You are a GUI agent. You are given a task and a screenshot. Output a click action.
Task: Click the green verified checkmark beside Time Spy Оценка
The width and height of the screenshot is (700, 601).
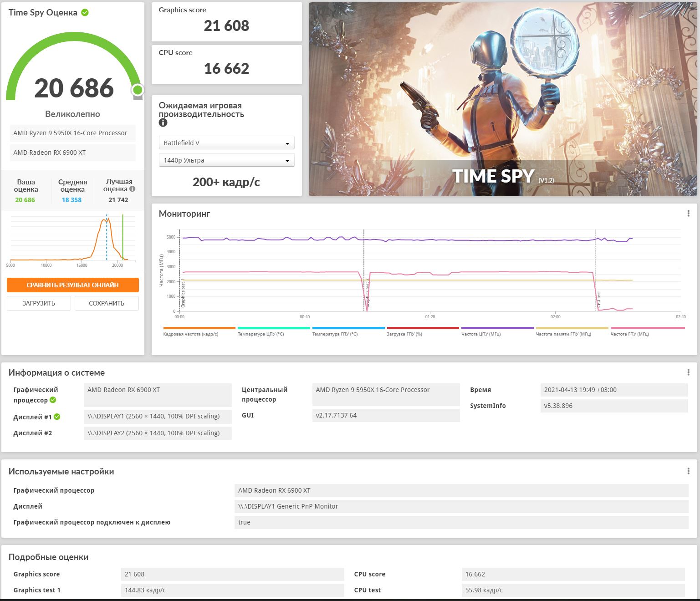tap(85, 12)
